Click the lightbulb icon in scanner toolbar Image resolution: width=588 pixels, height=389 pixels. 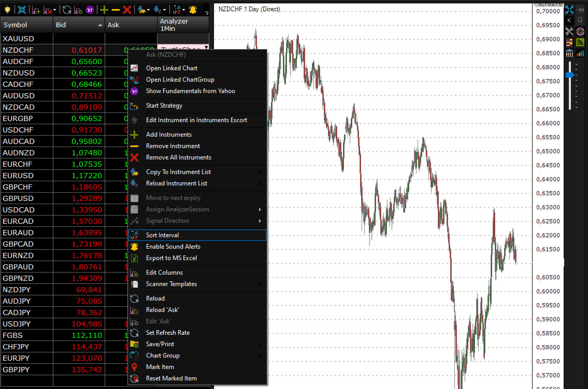pos(7,10)
